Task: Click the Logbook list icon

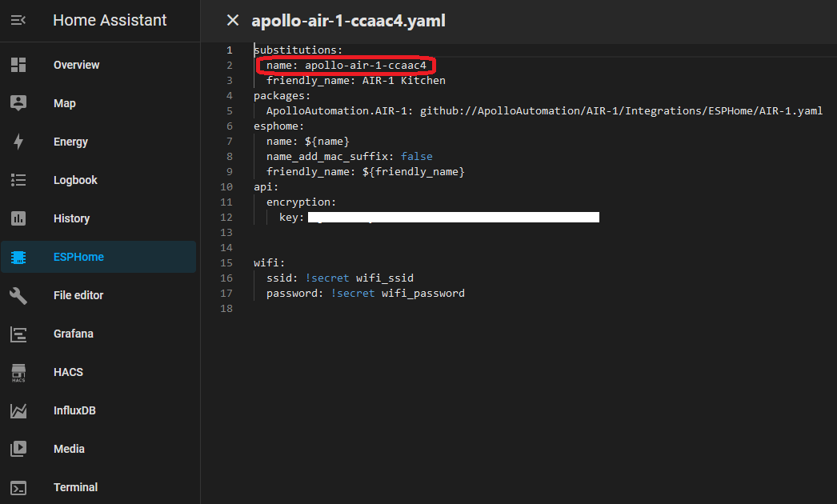Action: [x=18, y=180]
